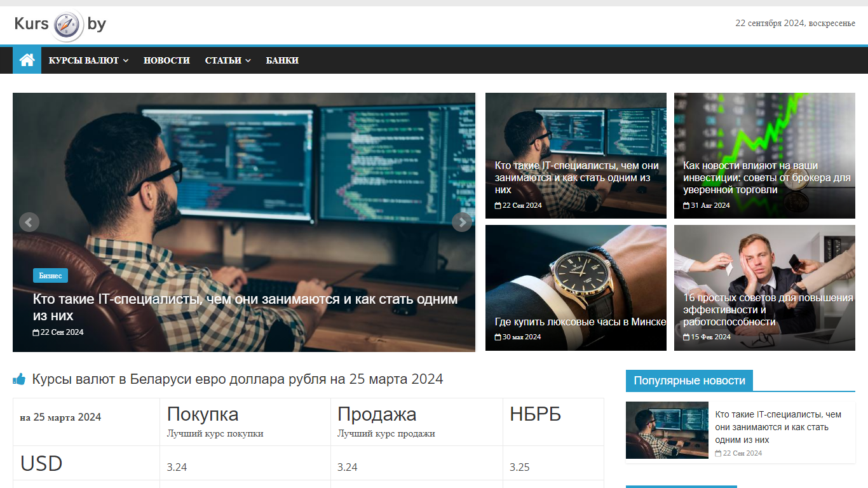Click Лучший курс продажи subtitle
868x488 pixels.
pos(386,433)
